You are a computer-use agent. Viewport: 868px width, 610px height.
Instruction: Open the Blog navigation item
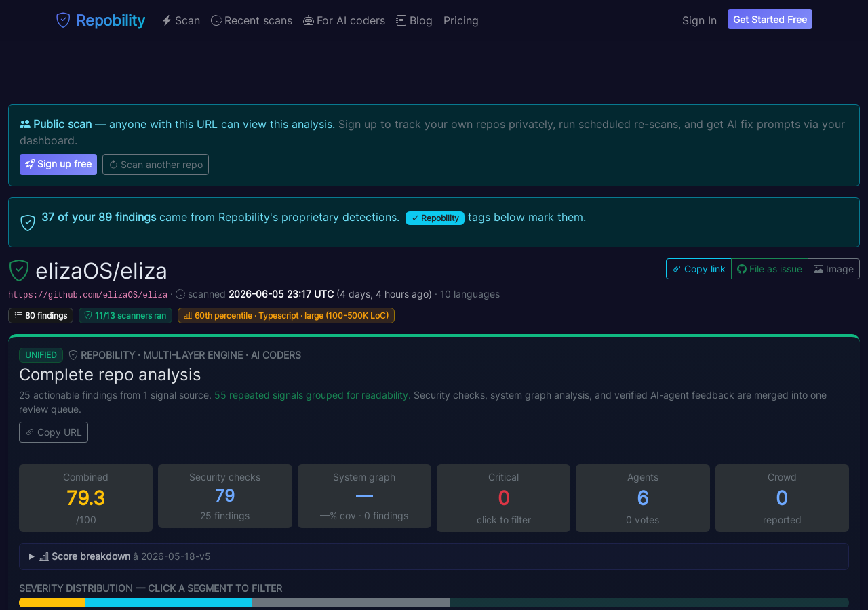tap(414, 20)
